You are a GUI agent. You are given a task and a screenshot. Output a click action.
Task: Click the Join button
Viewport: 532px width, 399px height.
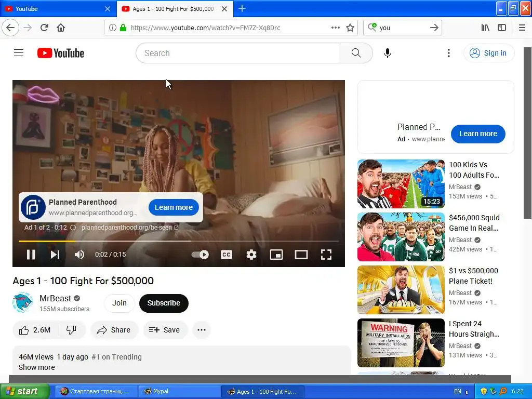(x=119, y=303)
